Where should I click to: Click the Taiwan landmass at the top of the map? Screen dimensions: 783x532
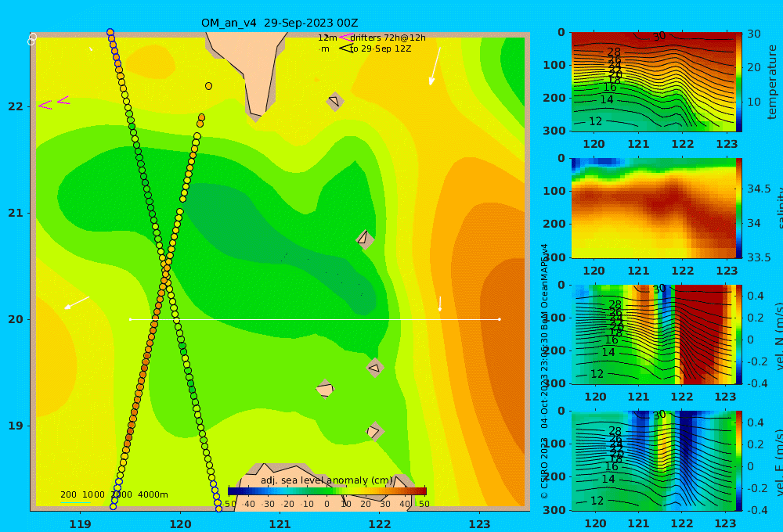[254, 70]
